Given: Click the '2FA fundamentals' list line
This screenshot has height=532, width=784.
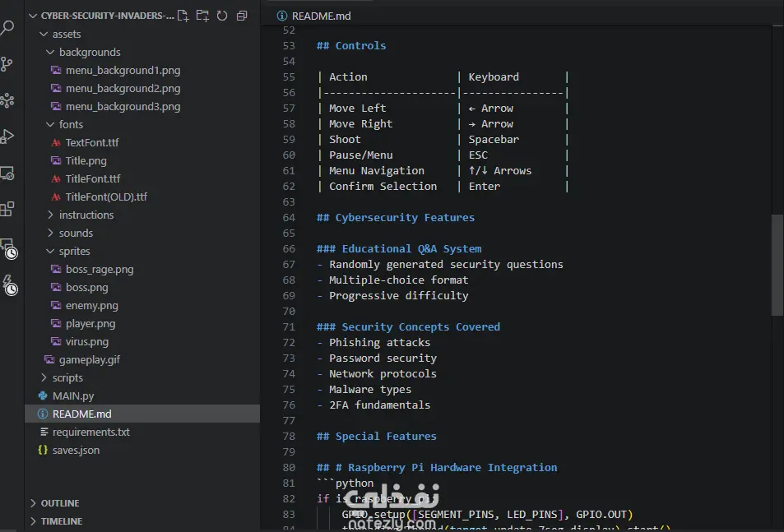Looking at the screenshot, I should click(379, 405).
